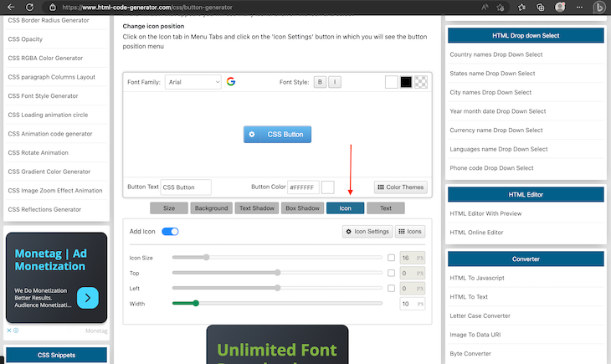This screenshot has width=611, height=364.
Task: Check the Top position checkbox
Action: pyautogui.click(x=392, y=273)
